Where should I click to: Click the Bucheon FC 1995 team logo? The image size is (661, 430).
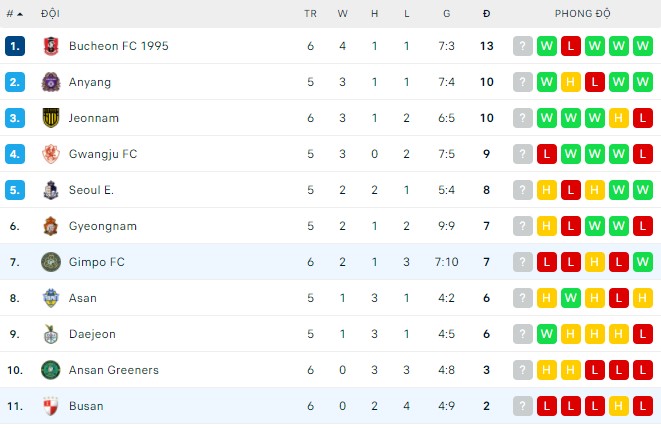(x=51, y=46)
